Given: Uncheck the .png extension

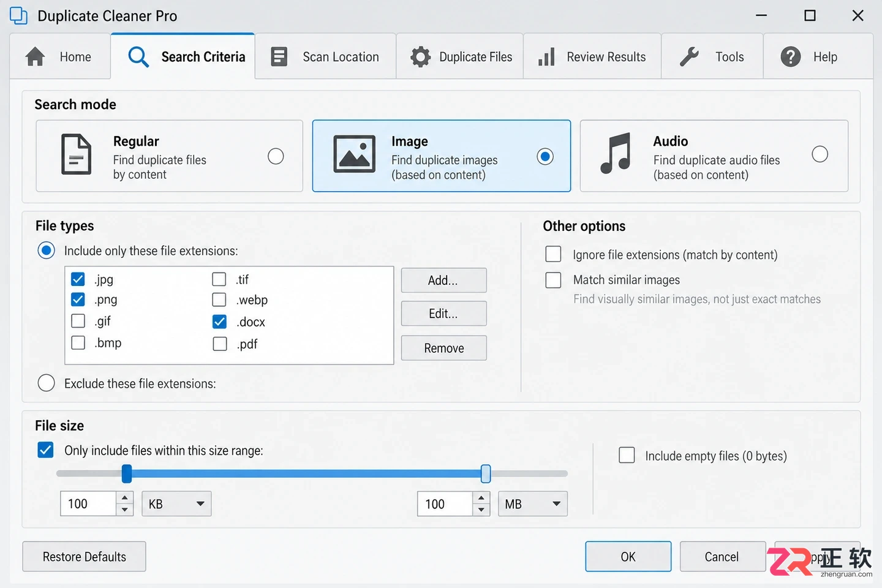Looking at the screenshot, I should 78,300.
